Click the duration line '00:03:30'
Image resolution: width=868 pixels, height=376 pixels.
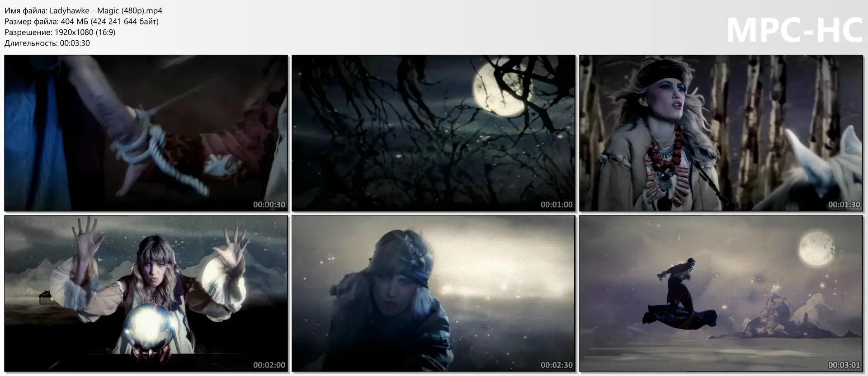[75, 43]
